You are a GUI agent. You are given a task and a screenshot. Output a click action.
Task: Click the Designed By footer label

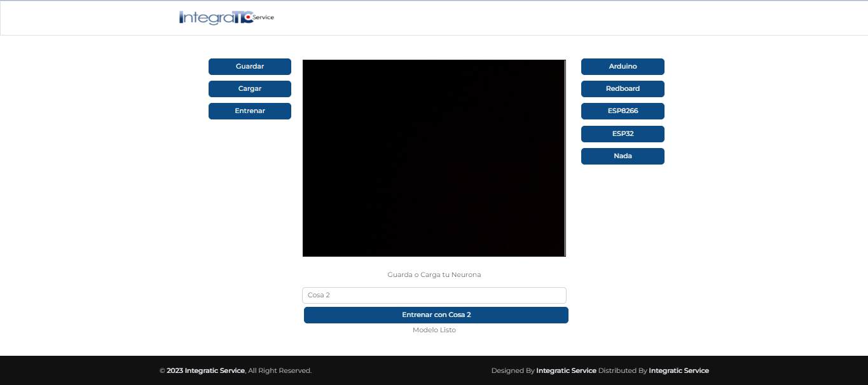513,370
